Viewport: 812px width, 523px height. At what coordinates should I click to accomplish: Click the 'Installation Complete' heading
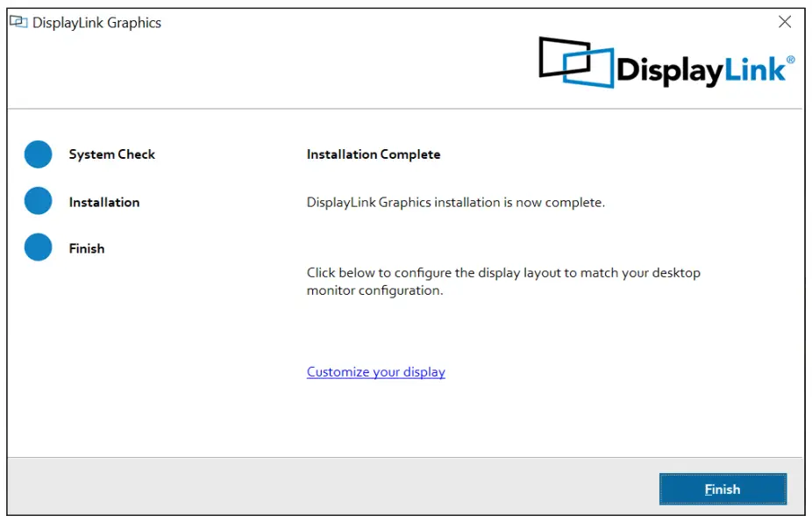[373, 154]
